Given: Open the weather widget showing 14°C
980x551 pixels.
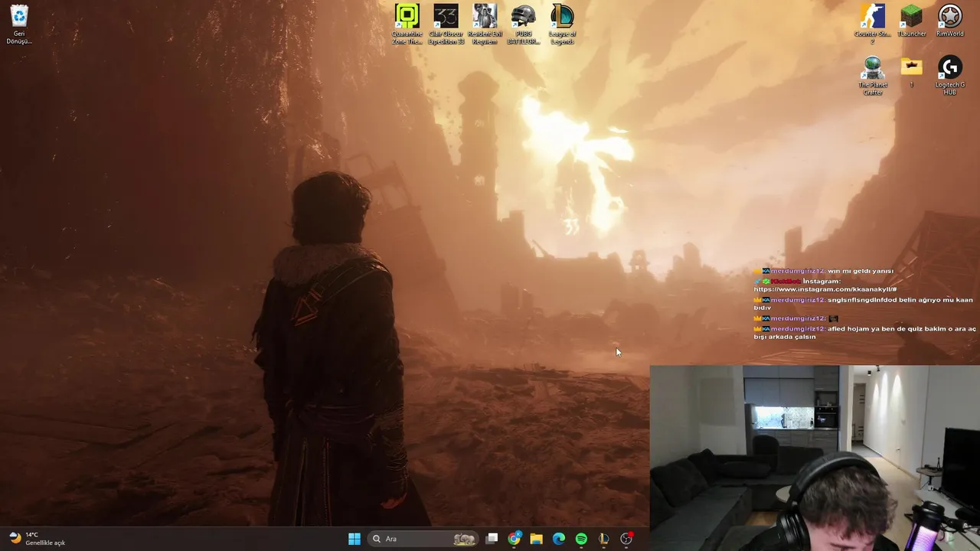Looking at the screenshot, I should click(37, 539).
